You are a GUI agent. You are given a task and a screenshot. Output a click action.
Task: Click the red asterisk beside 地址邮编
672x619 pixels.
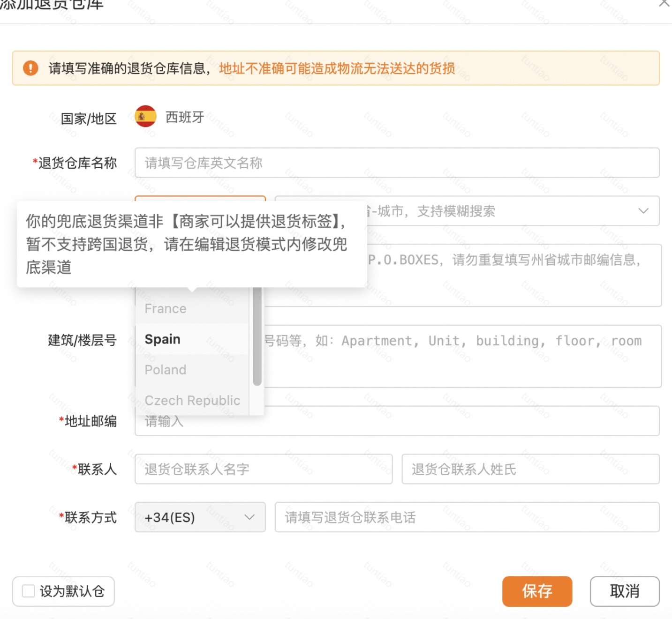coord(61,418)
